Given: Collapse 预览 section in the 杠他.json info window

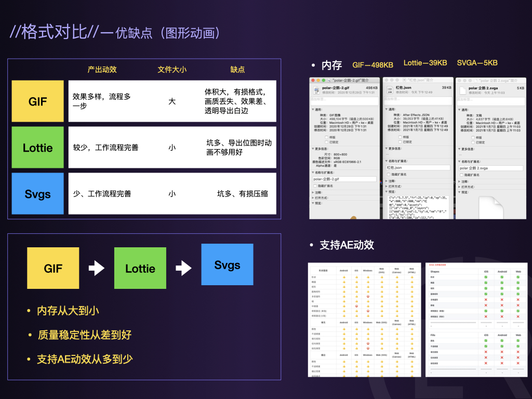Looking at the screenshot, I should click(386, 192).
